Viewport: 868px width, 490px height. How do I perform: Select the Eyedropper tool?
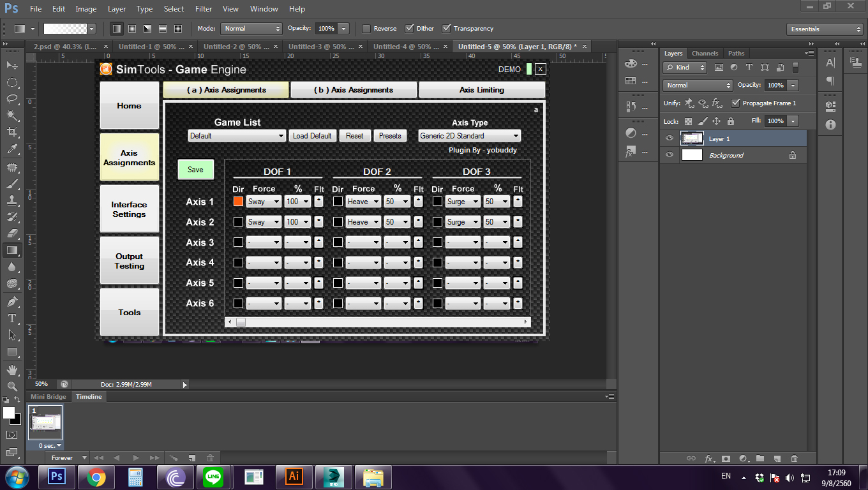click(12, 149)
